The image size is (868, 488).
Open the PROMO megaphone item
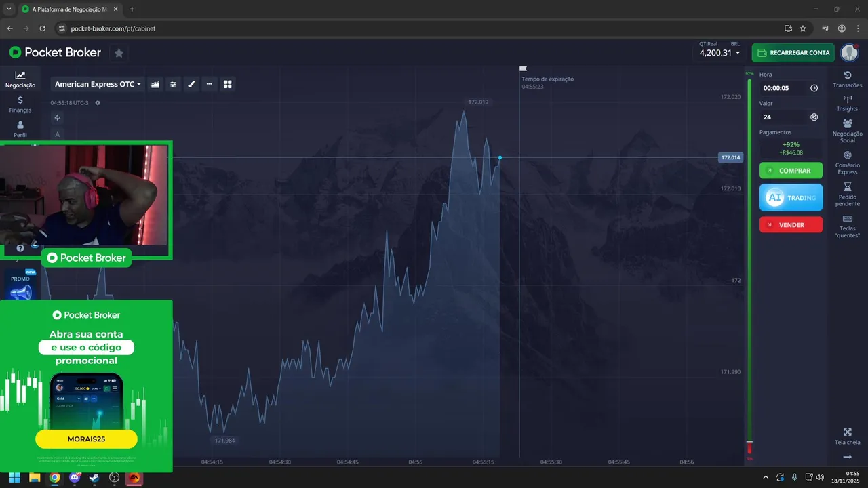click(20, 286)
